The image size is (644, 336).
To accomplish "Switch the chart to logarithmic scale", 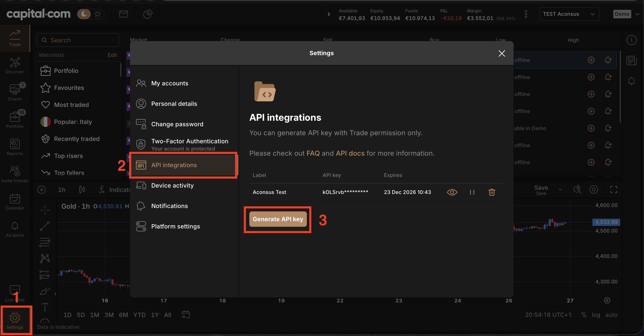I will [596, 315].
